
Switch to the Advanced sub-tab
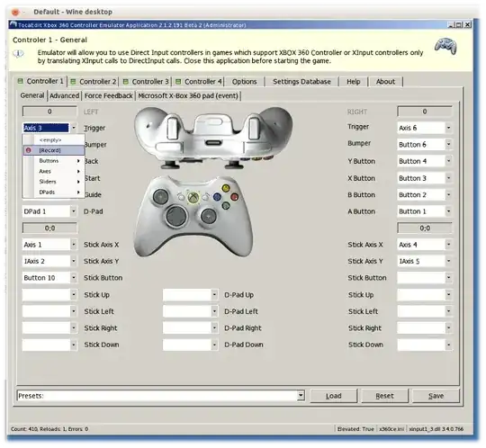65,95
